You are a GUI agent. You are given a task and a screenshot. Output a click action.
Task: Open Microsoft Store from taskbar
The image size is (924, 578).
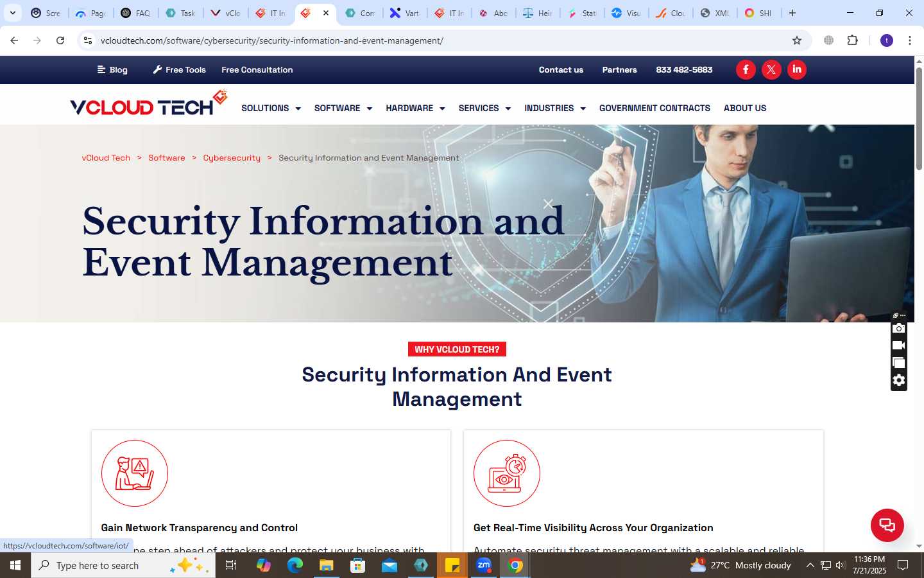pyautogui.click(x=357, y=565)
